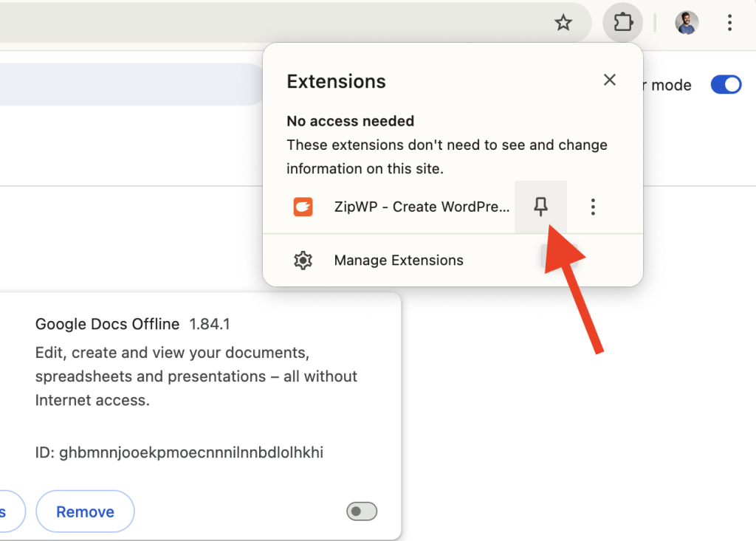
Task: Close the Extensions popup with the X
Action: [x=610, y=80]
